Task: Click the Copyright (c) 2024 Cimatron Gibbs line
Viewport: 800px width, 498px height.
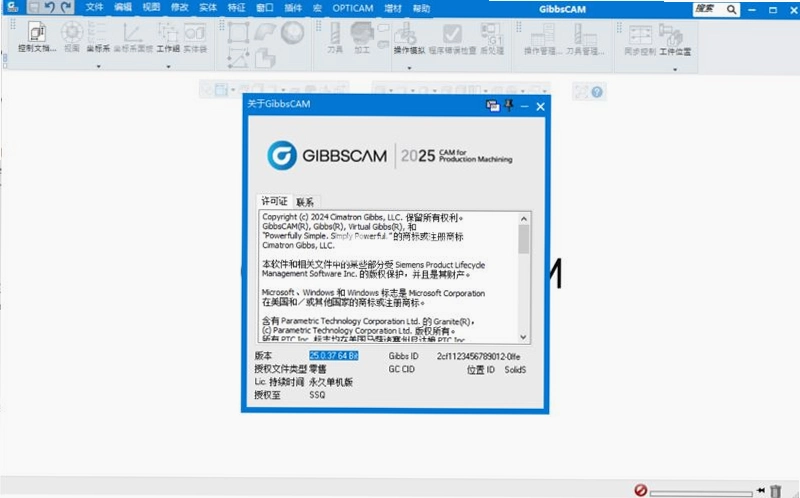Action: 362,217
